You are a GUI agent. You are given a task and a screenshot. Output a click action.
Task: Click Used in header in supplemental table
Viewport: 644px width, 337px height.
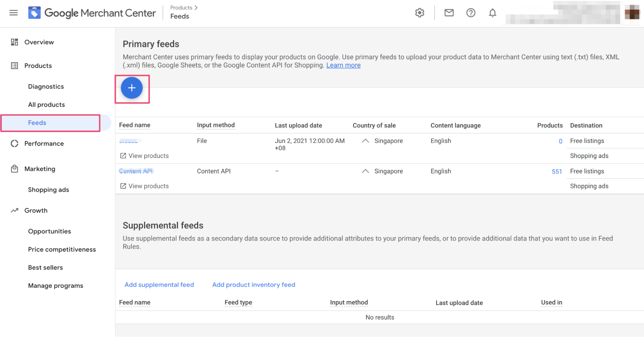pyautogui.click(x=552, y=303)
